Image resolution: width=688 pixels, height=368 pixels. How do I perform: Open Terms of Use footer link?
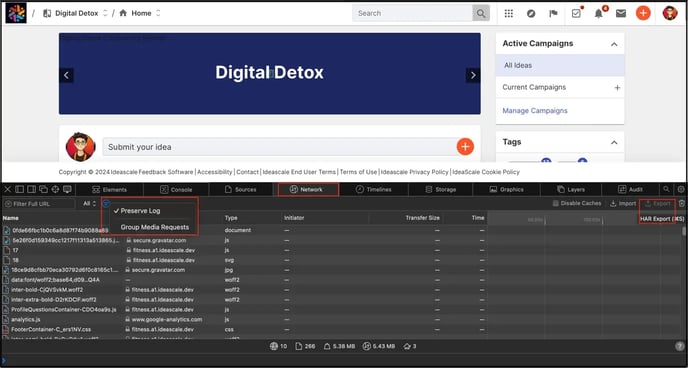(358, 172)
